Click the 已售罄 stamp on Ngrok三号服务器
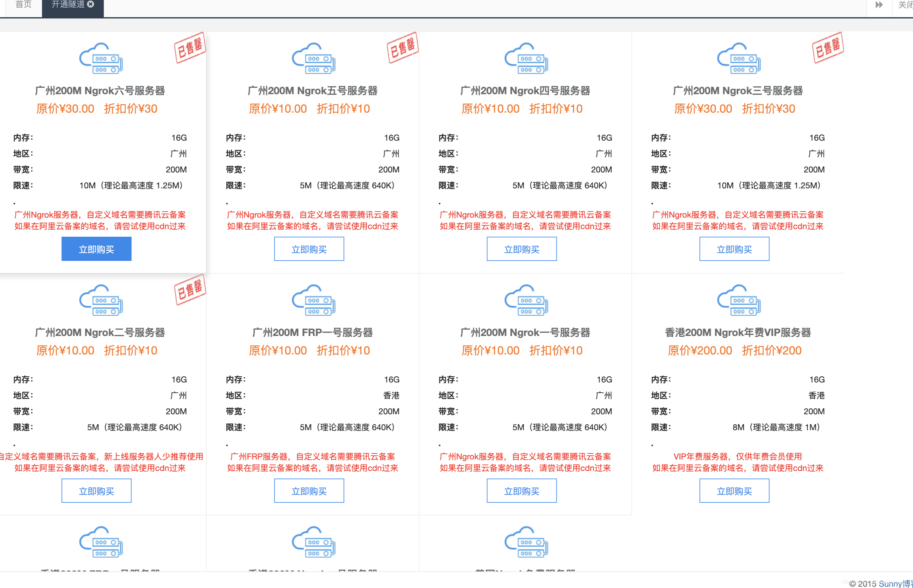Image resolution: width=913 pixels, height=588 pixels. [x=828, y=48]
